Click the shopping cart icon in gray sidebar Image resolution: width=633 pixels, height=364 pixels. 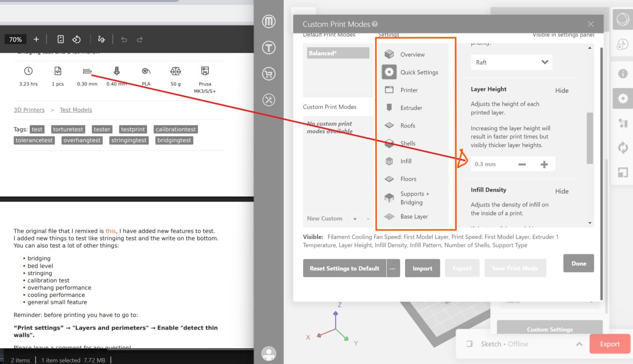coord(269,74)
